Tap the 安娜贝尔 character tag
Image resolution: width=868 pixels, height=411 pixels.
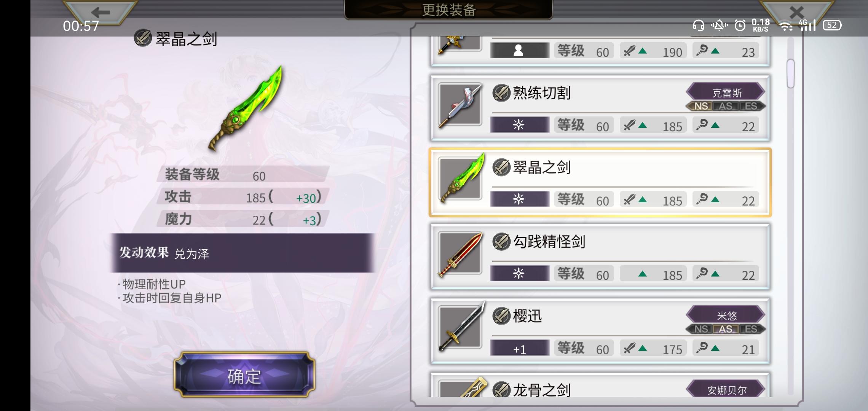726,389
